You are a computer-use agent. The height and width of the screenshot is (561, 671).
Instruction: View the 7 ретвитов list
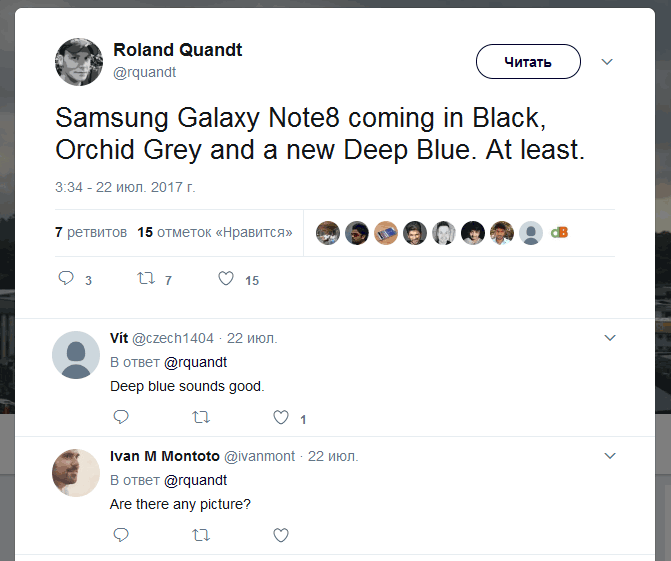coord(91,232)
